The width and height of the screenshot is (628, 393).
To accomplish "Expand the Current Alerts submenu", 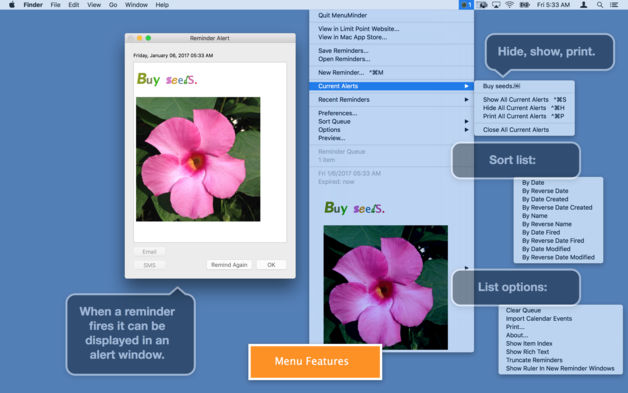I will click(391, 86).
